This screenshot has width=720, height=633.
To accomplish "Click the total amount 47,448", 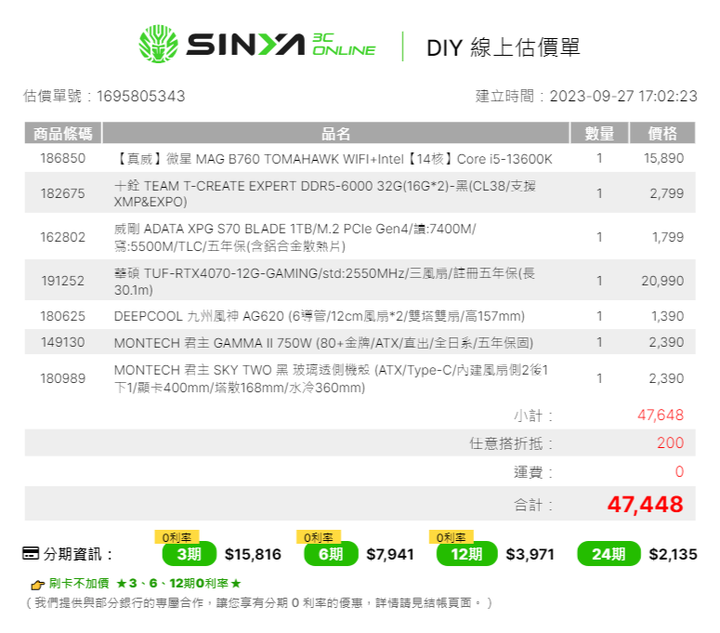I will (645, 504).
